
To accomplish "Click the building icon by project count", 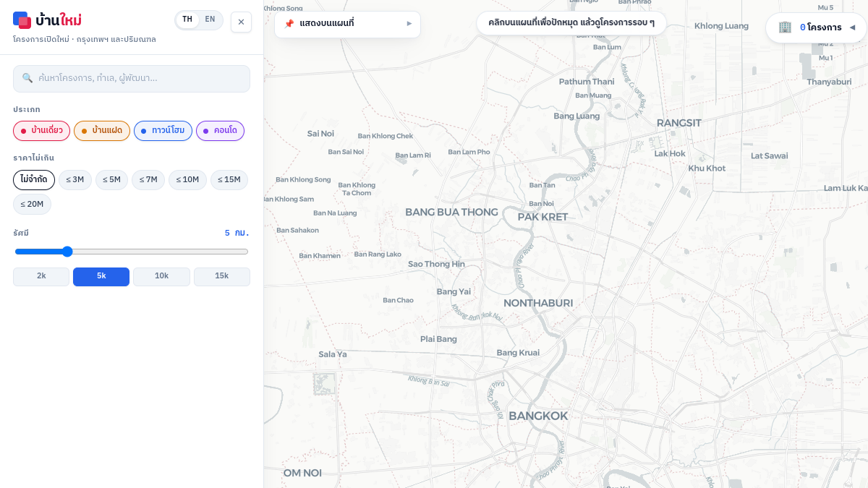I will (785, 27).
